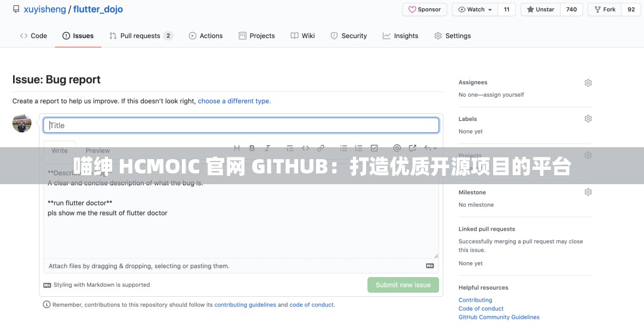Screen dimensions: 644x332
Task: Click the Bold formatting icon
Action: [x=252, y=148]
